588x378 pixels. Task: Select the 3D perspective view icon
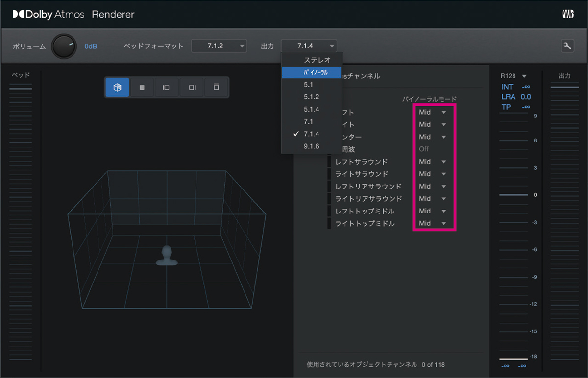pos(117,88)
